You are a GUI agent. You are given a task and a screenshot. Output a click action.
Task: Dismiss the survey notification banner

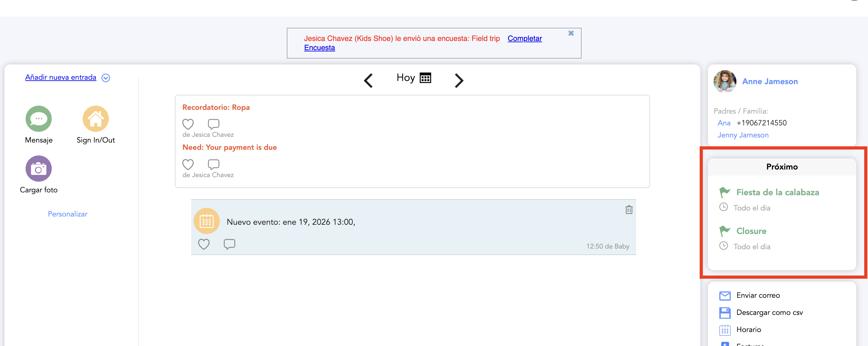571,33
